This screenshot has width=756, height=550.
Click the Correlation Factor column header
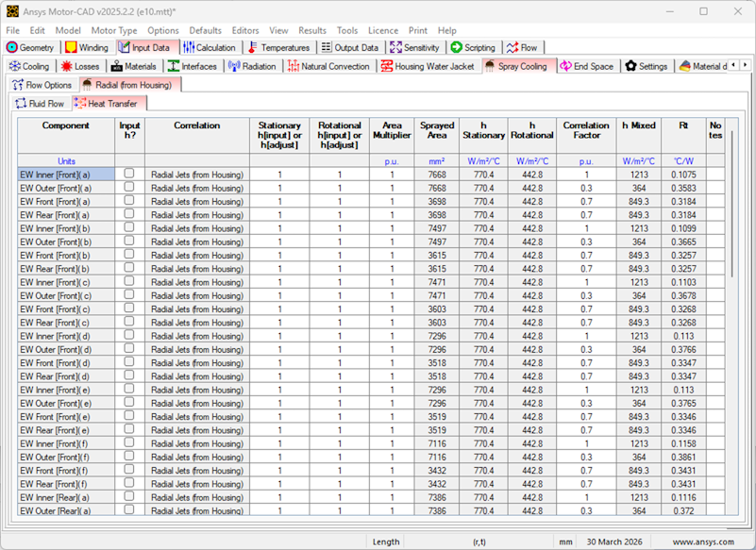tap(586, 136)
